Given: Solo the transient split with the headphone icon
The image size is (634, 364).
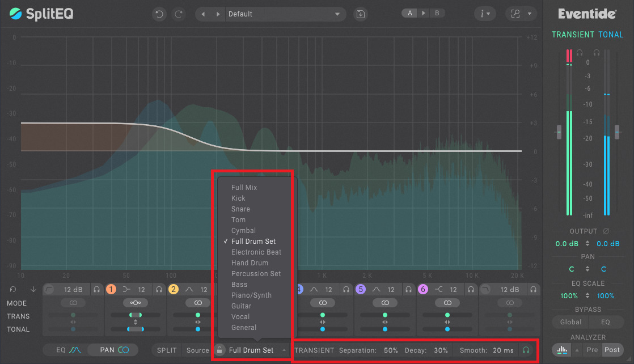Looking at the screenshot, I should [x=526, y=350].
